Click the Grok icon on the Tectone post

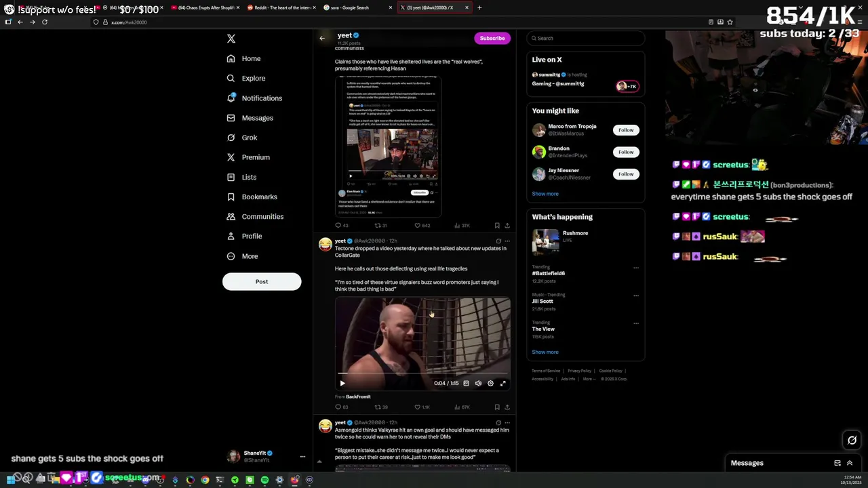coord(498,241)
